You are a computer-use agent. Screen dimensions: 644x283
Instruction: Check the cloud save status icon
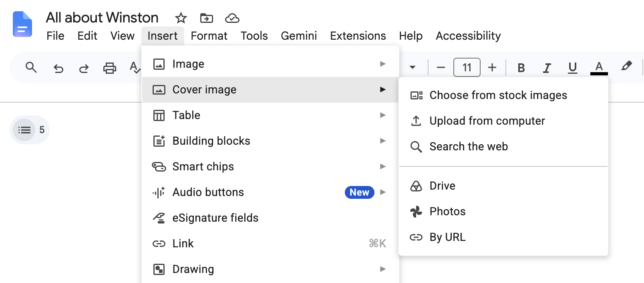pos(232,18)
